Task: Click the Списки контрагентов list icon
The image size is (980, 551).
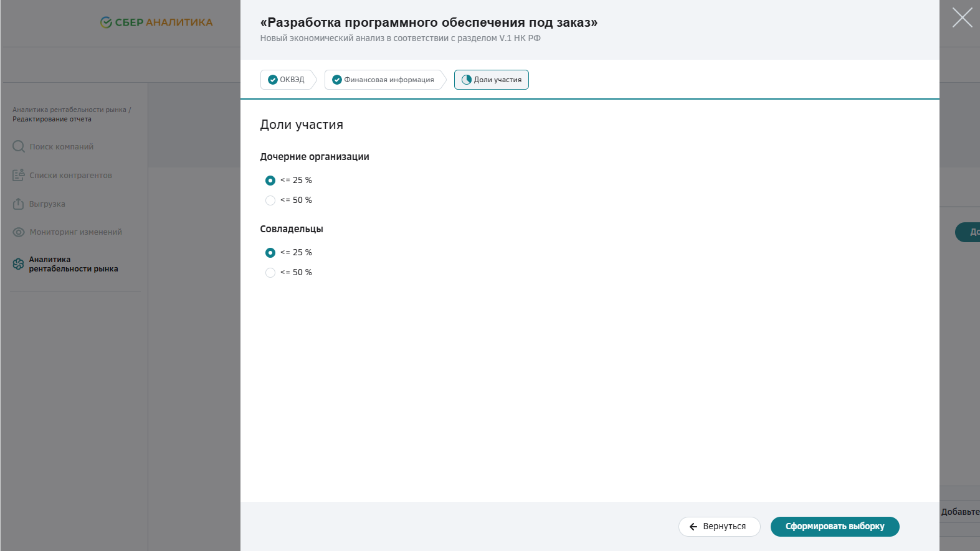Action: (19, 176)
